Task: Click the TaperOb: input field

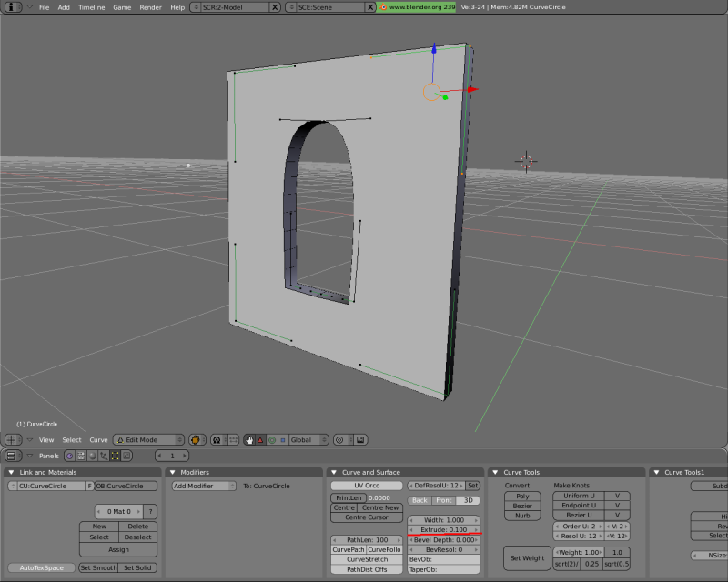Action: [444, 569]
